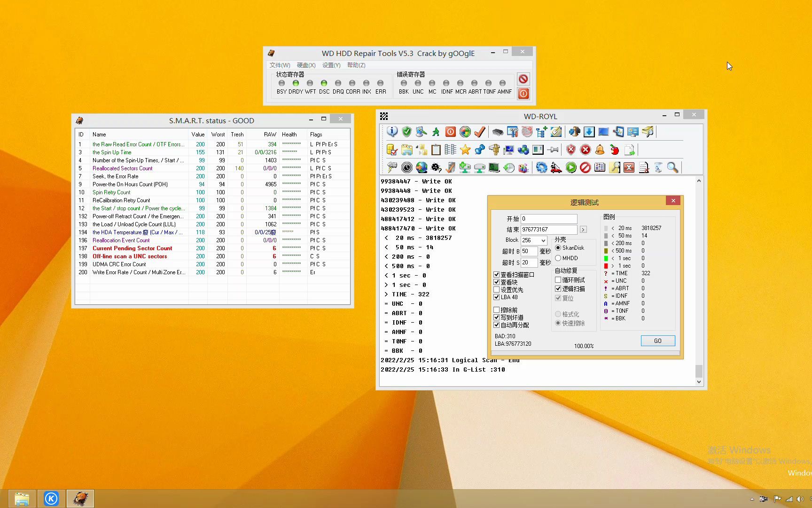Click red power button below the stop icon

point(523,94)
